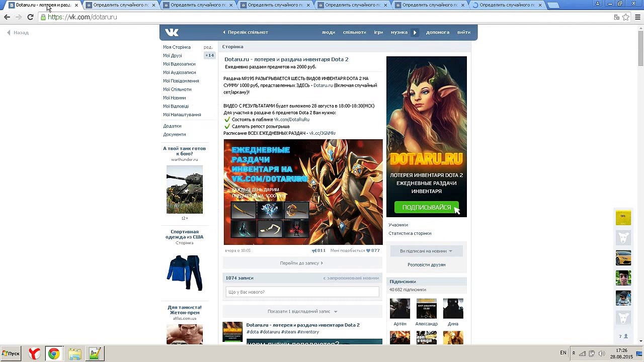This screenshot has width=644, height=362.
Task: Open 'допомога' in the header
Action: pos(438,32)
